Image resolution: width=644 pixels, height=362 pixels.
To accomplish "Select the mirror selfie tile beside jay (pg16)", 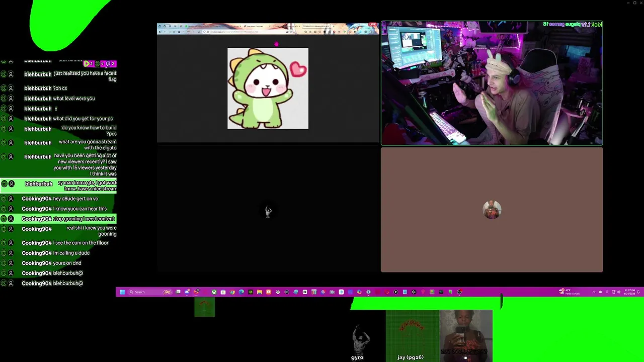I will coord(466,335).
